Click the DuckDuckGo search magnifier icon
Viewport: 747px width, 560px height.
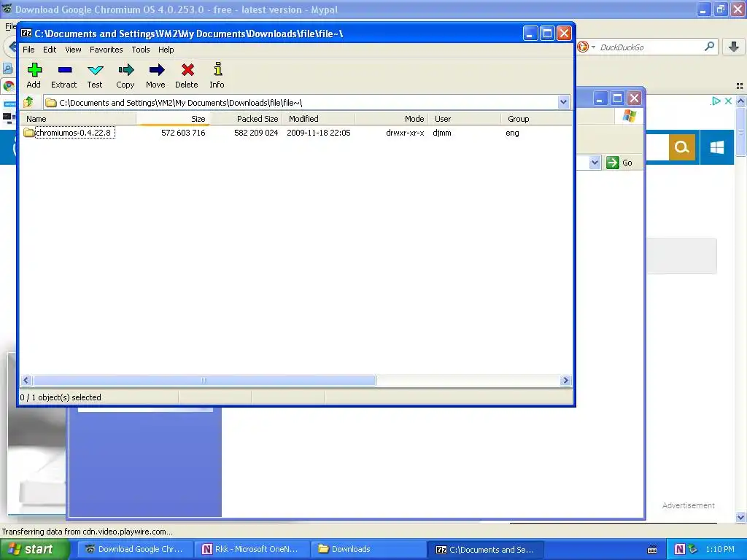[709, 47]
